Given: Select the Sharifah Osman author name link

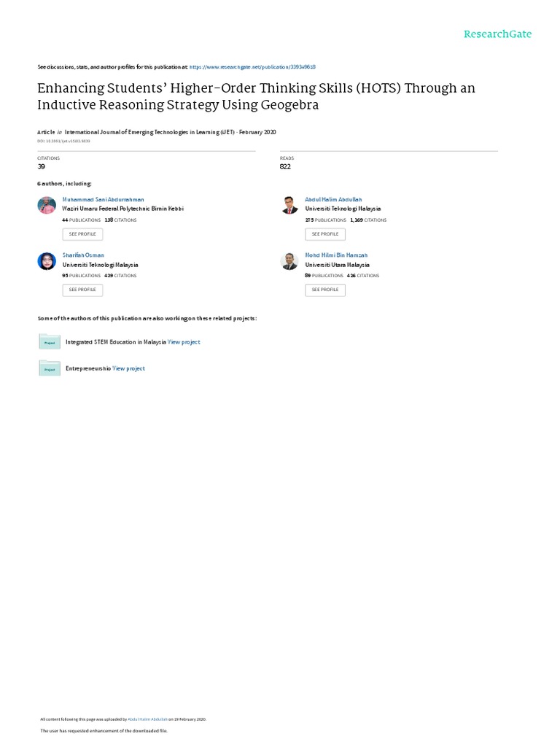Looking at the screenshot, I should click(x=83, y=255).
